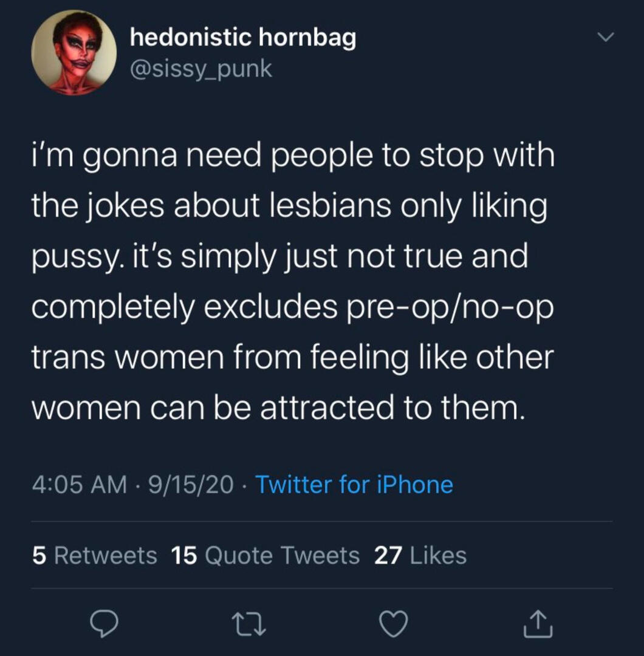The image size is (644, 656).
Task: Click the tweet's last line ending in them
Action: pyautogui.click(x=276, y=408)
